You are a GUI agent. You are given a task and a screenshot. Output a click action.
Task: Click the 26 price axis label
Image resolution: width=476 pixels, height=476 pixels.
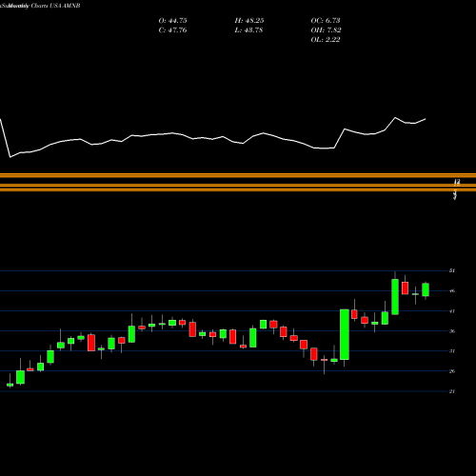coord(452,371)
